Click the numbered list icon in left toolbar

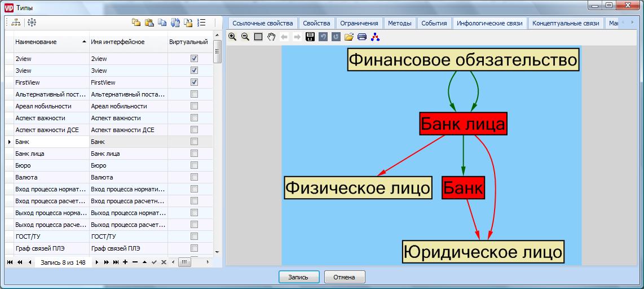202,23
